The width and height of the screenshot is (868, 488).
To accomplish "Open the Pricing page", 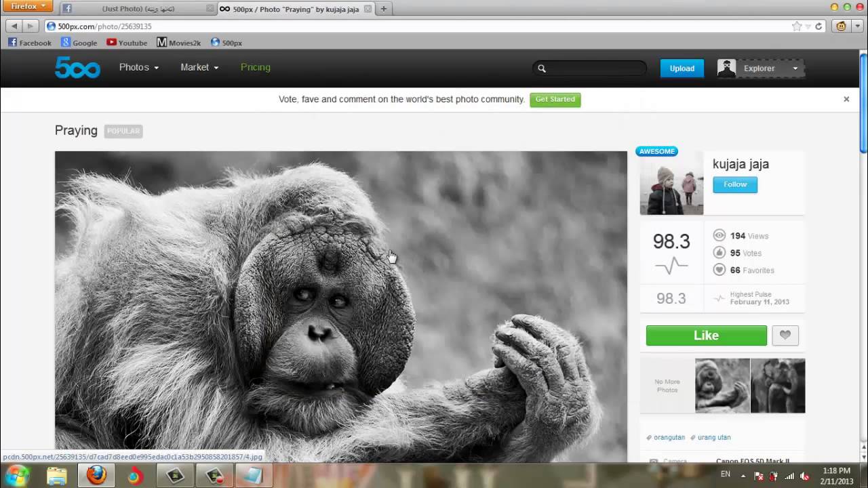I will pos(256,67).
